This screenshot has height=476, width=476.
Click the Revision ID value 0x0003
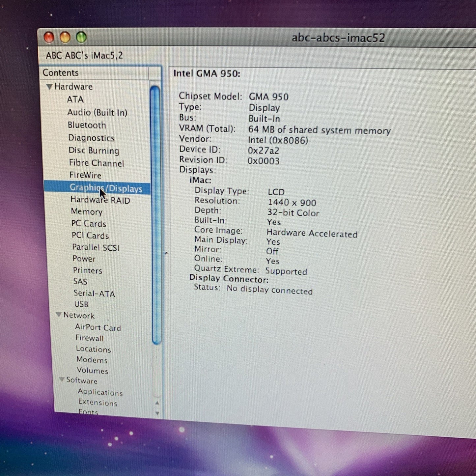click(264, 161)
